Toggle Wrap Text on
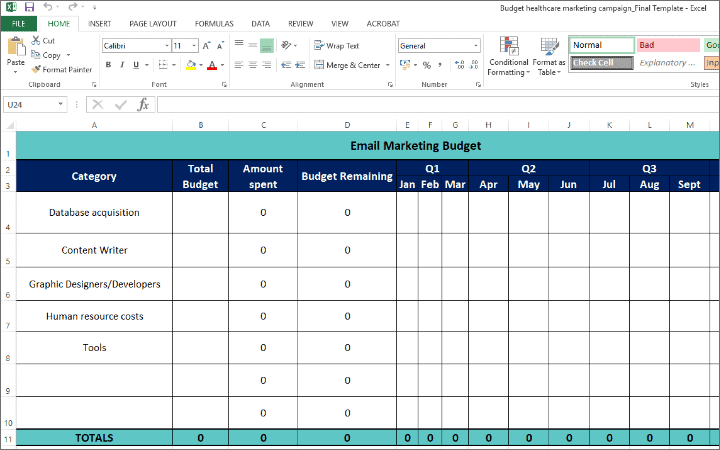720x450 pixels. [x=336, y=45]
